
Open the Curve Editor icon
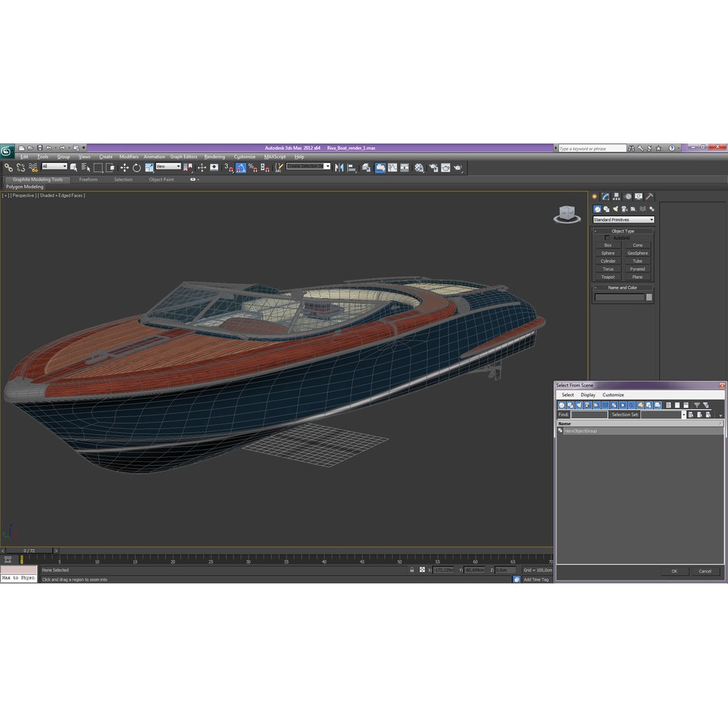tap(393, 168)
